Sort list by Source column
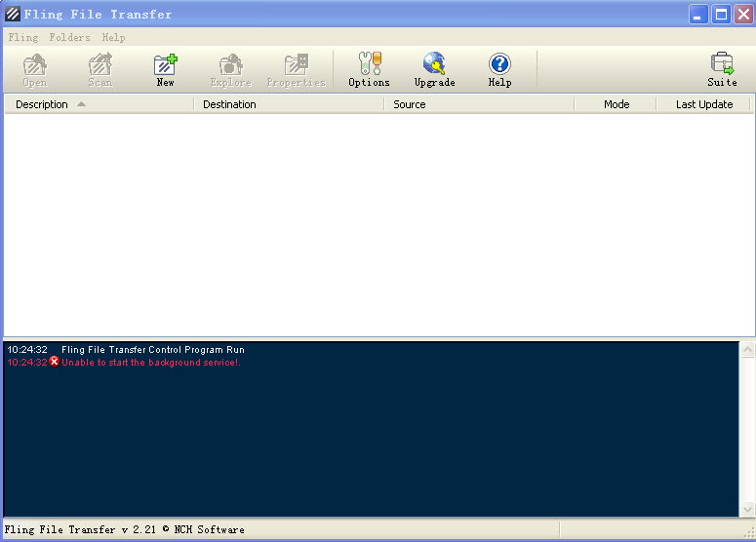Viewport: 756px width, 542px height. pyautogui.click(x=478, y=104)
